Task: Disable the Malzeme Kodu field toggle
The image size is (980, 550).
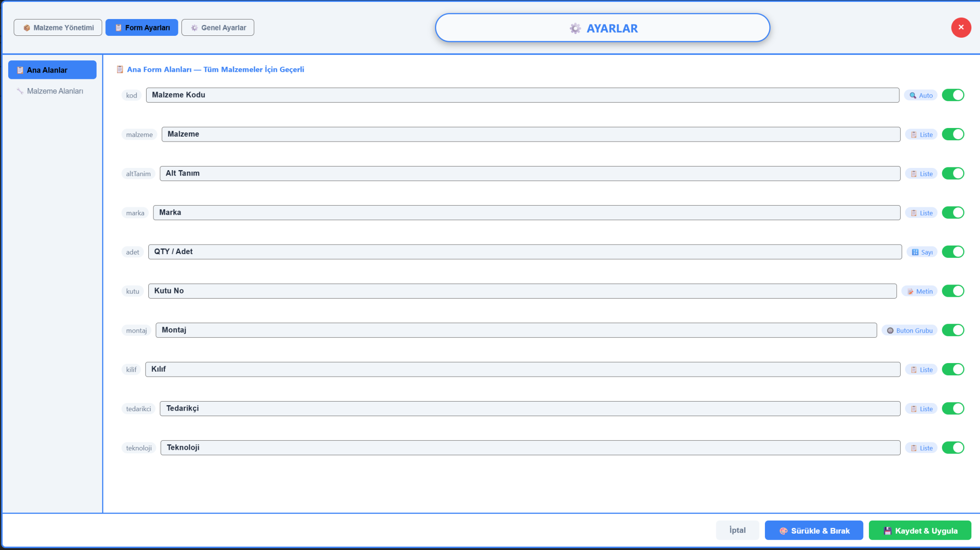Action: click(953, 95)
